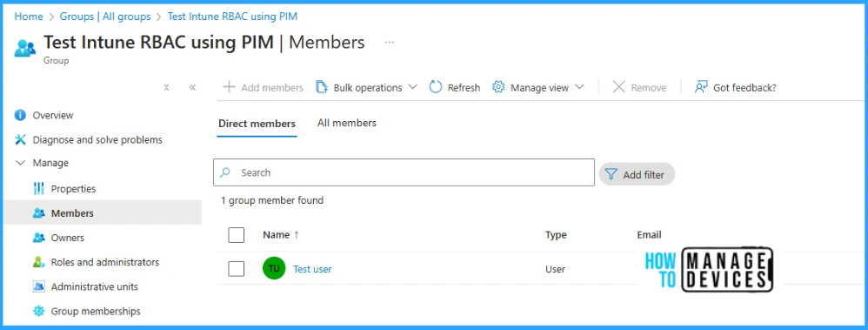This screenshot has width=868, height=330.
Task: Click the Got feedback person icon
Action: [701, 87]
